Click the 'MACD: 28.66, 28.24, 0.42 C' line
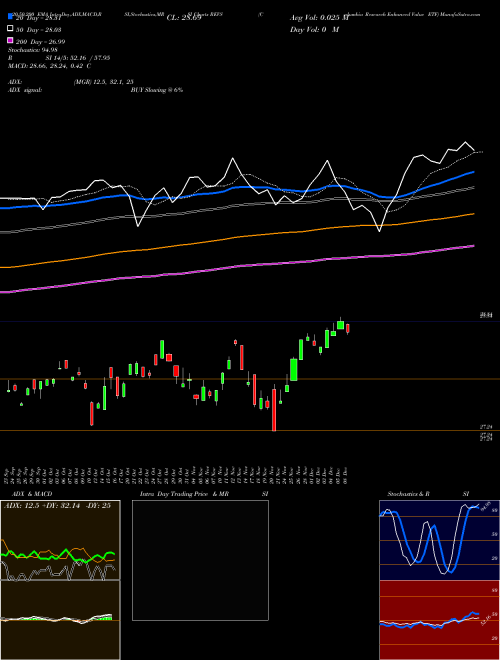The image size is (500, 660). (x=50, y=66)
